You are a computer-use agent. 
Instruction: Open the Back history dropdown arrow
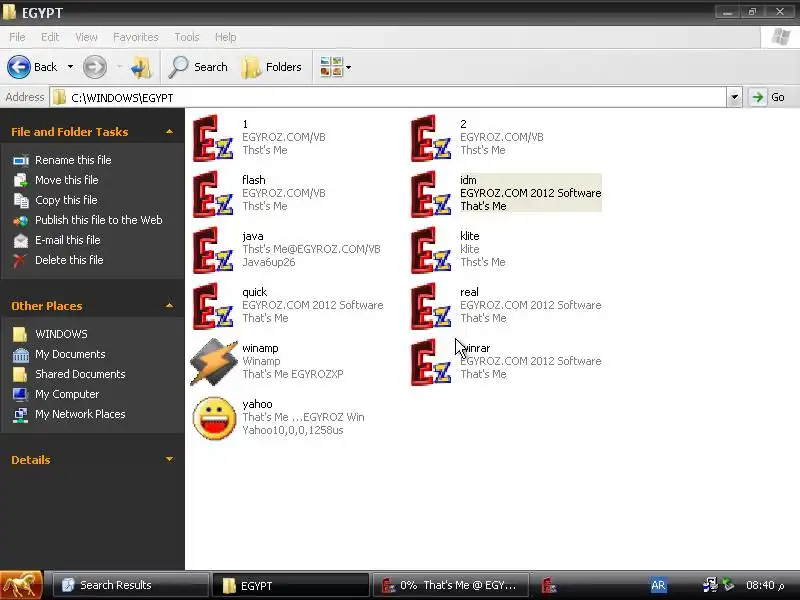point(70,67)
